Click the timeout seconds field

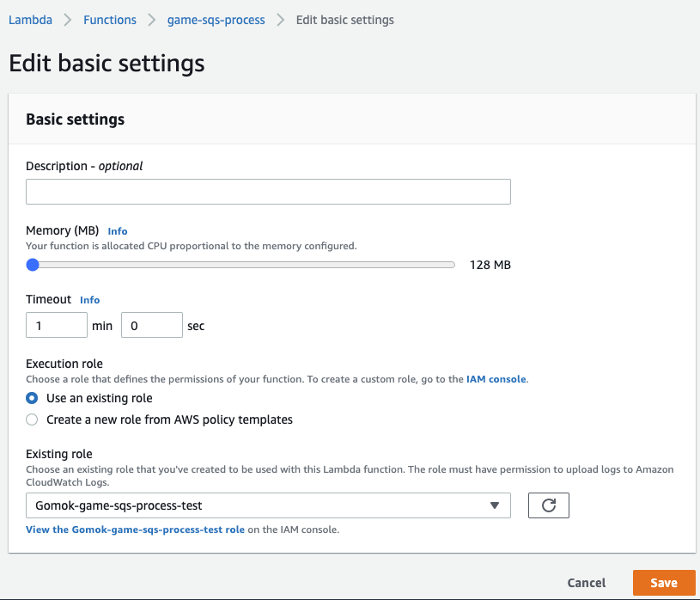point(152,325)
